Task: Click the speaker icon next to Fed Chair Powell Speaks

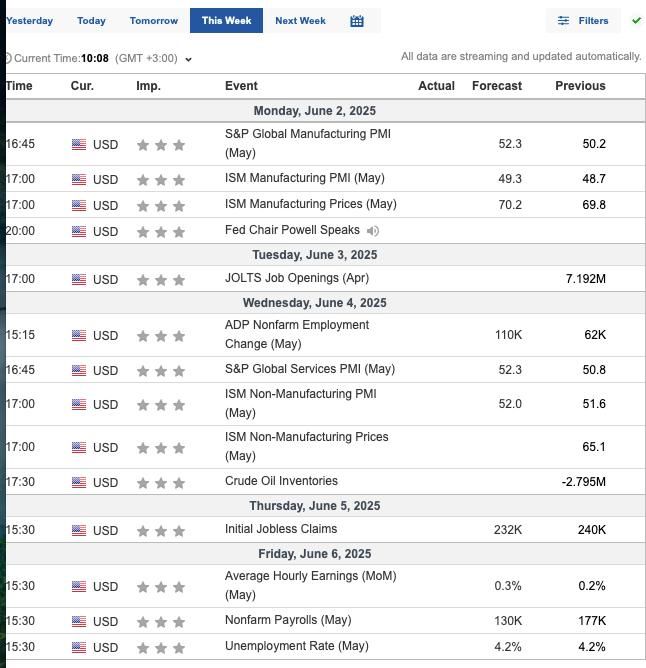Action: (x=372, y=231)
